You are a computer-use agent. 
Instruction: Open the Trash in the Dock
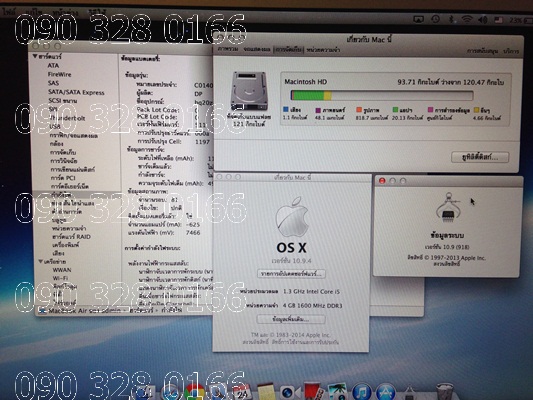point(445,392)
